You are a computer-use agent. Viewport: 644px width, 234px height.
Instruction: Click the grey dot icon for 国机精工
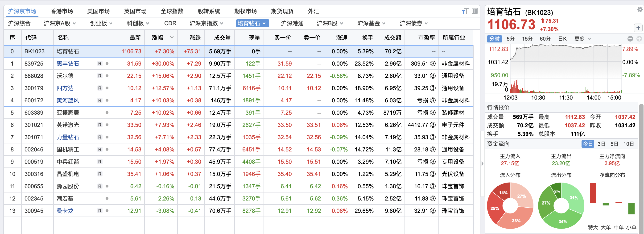(107, 149)
